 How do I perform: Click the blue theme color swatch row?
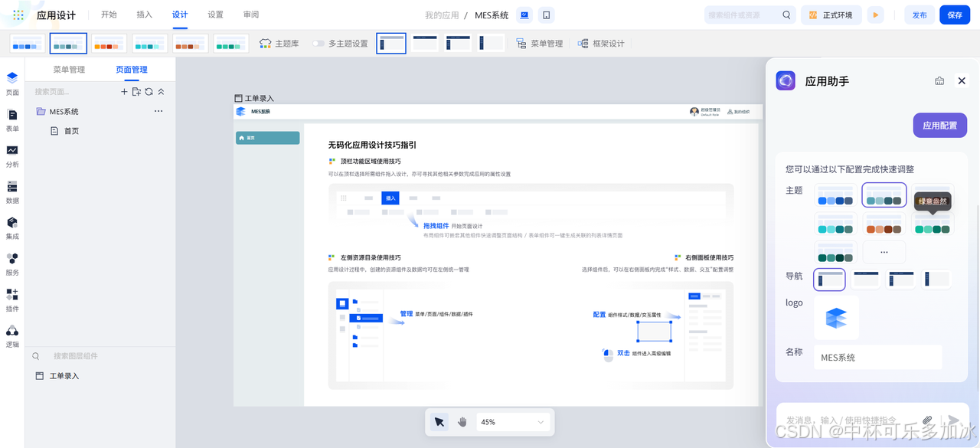(x=835, y=195)
